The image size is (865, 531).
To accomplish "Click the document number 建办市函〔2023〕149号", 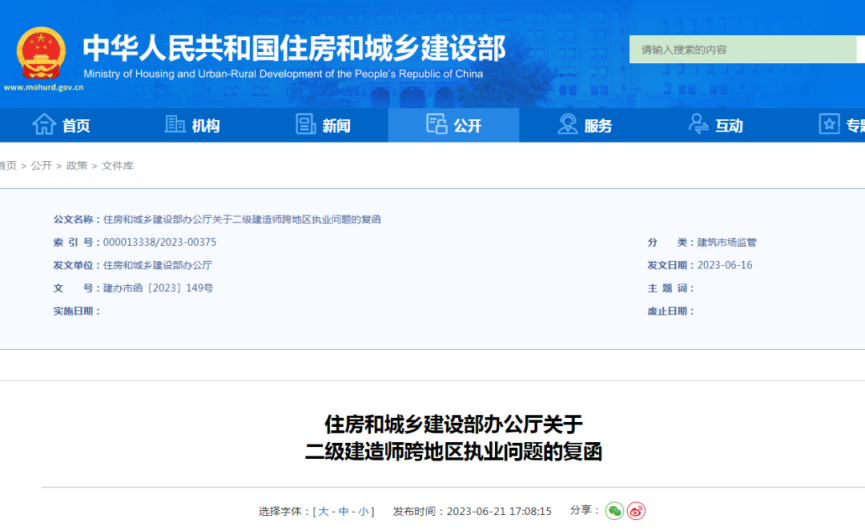I will (x=158, y=288).
